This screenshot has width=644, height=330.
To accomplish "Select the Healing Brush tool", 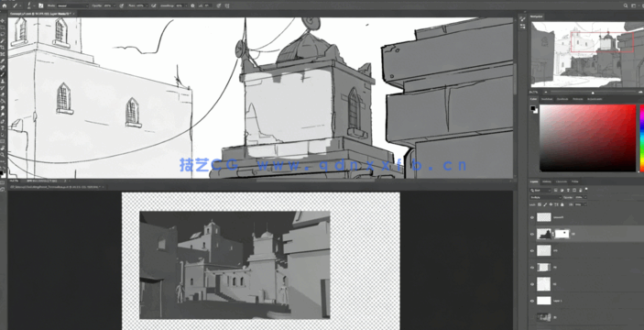I will 4,68.
